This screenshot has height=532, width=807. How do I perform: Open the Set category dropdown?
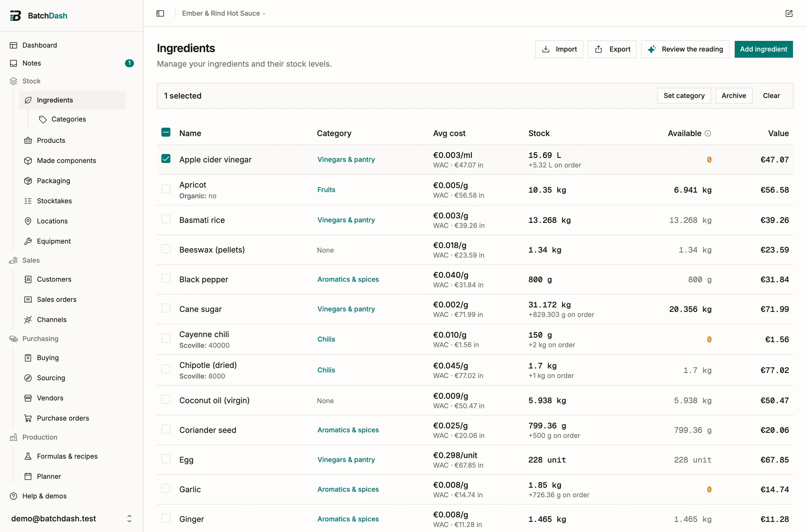click(x=684, y=96)
